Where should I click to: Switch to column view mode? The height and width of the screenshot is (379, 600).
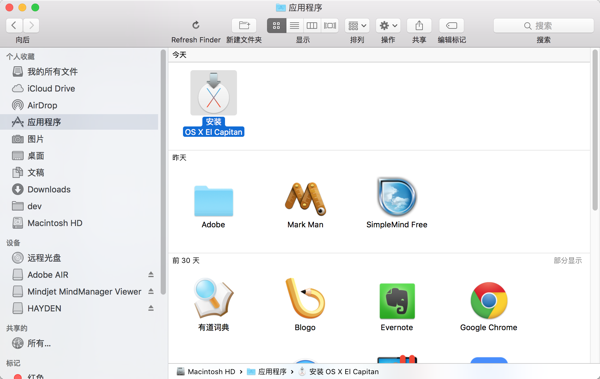tap(312, 26)
